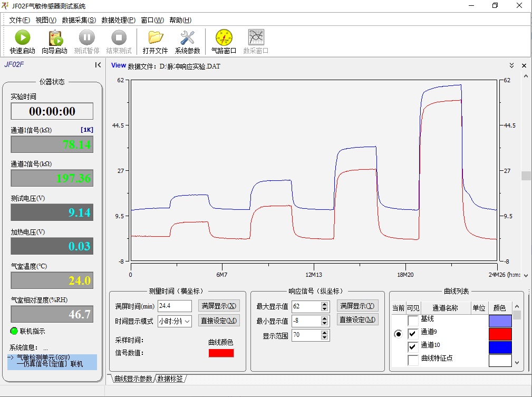This screenshot has height=397, width=532.
Task: Click the 显示范围 input field
Action: coord(306,335)
